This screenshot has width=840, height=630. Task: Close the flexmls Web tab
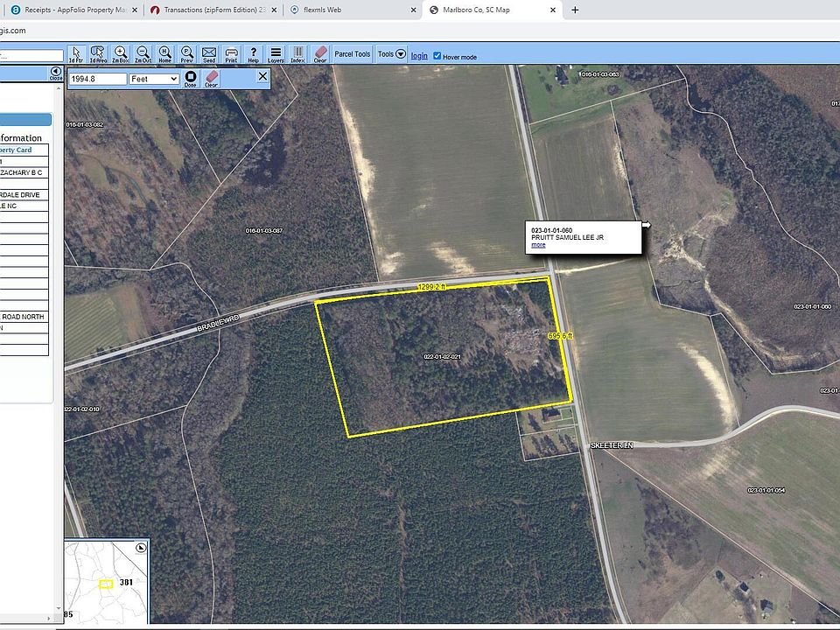click(x=413, y=10)
